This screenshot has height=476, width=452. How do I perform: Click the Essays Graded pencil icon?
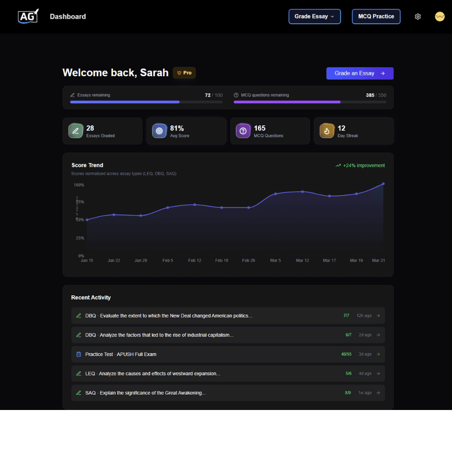pyautogui.click(x=76, y=131)
